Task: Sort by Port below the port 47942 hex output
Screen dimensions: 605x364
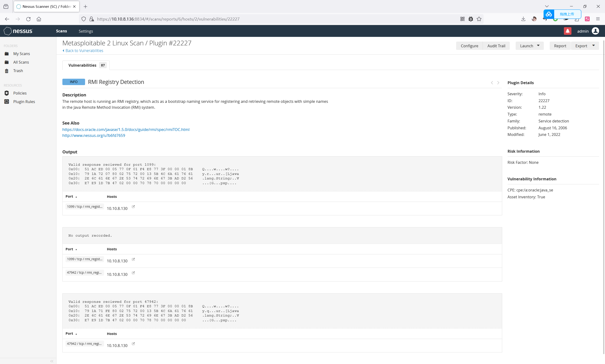Action: click(x=71, y=334)
